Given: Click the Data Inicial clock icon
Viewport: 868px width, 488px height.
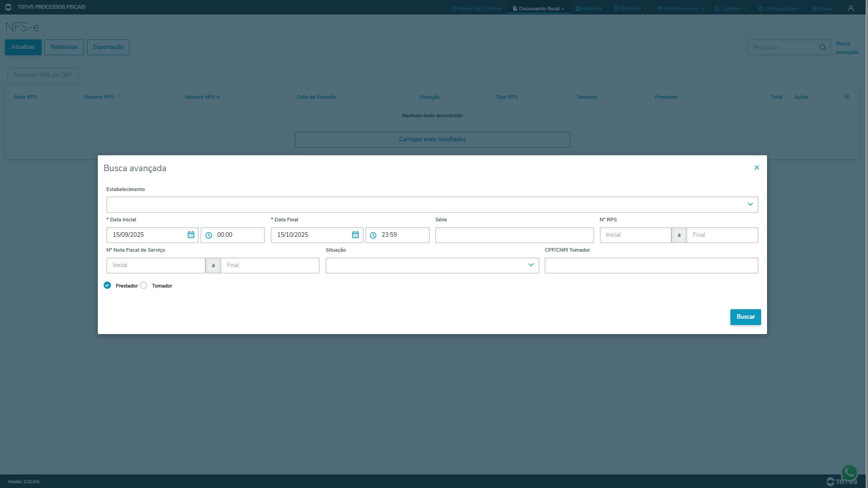Looking at the screenshot, I should click(209, 235).
